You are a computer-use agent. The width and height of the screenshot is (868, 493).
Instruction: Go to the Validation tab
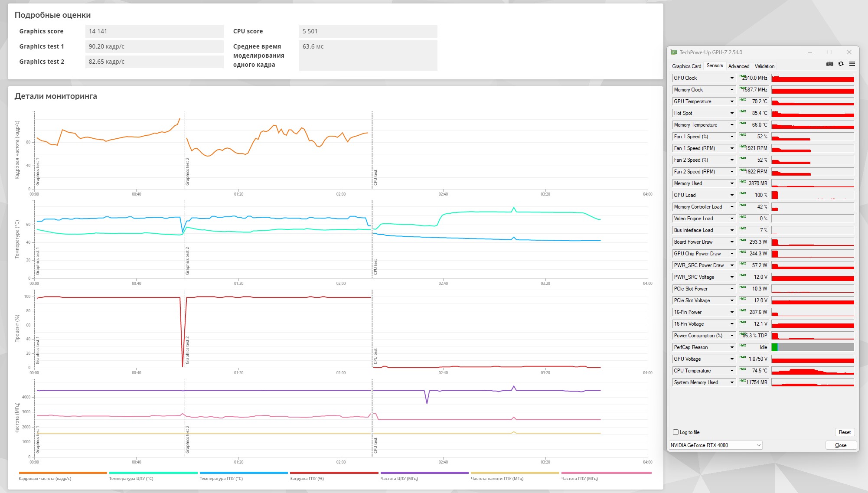(x=764, y=66)
